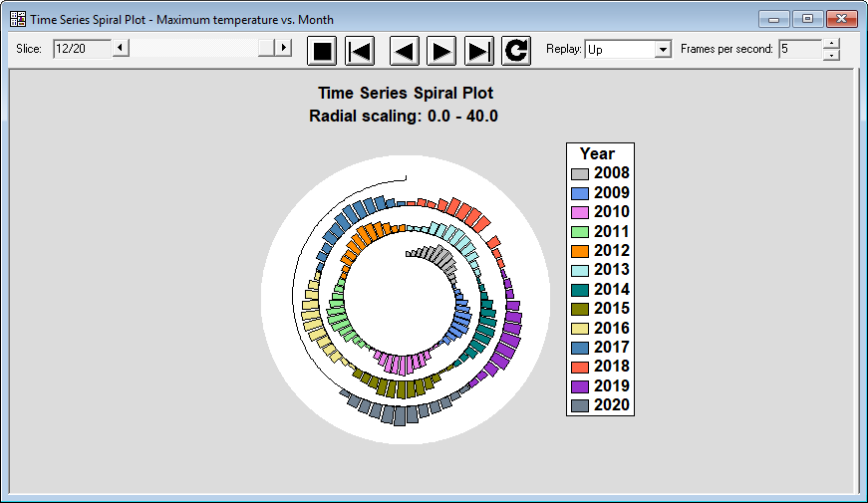
Task: Open the Replay dropdown
Action: (663, 49)
